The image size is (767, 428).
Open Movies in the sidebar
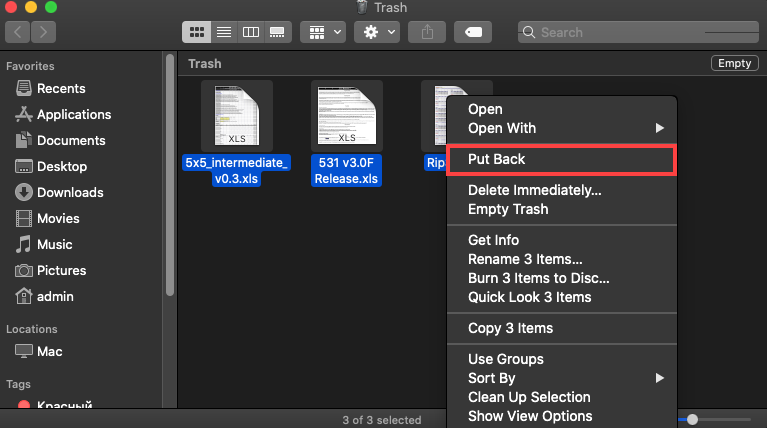(47, 218)
